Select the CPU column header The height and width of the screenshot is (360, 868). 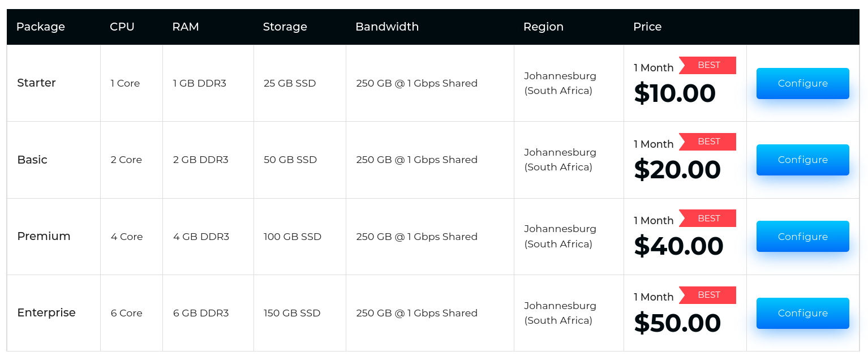[x=122, y=27]
